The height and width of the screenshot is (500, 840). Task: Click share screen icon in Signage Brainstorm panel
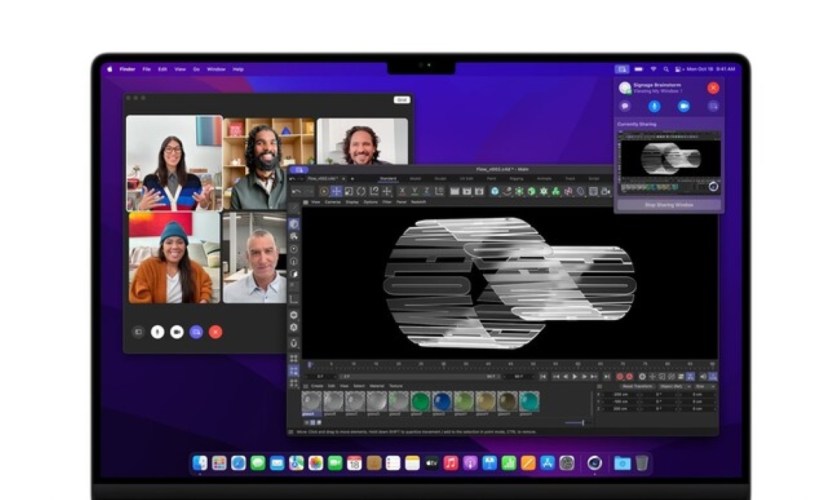click(713, 106)
